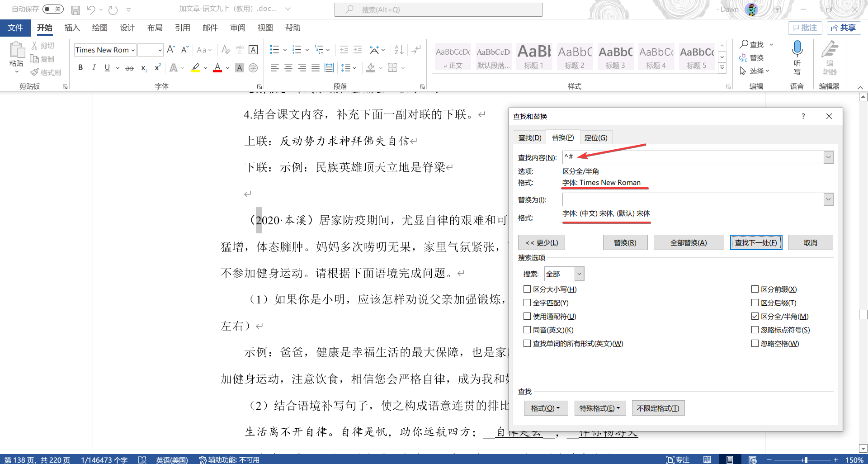Open the 搜索 direction dropdown
This screenshot has width=868, height=464.
(579, 274)
